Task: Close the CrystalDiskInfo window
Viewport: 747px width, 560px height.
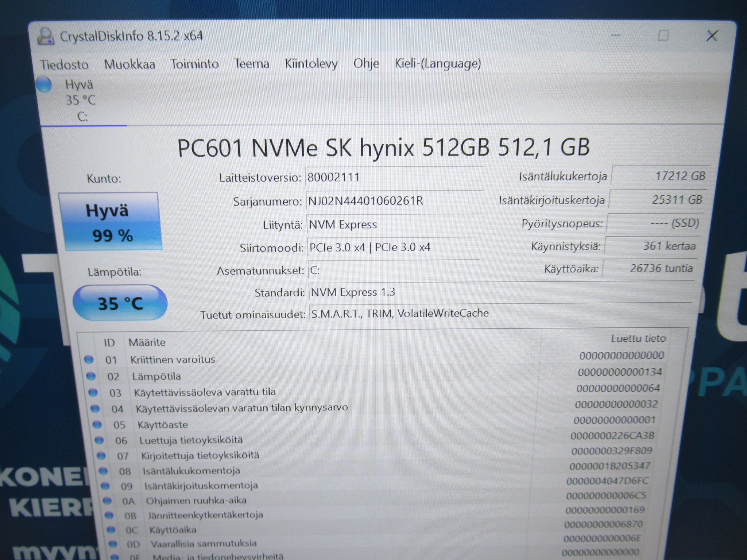Action: pyautogui.click(x=712, y=36)
